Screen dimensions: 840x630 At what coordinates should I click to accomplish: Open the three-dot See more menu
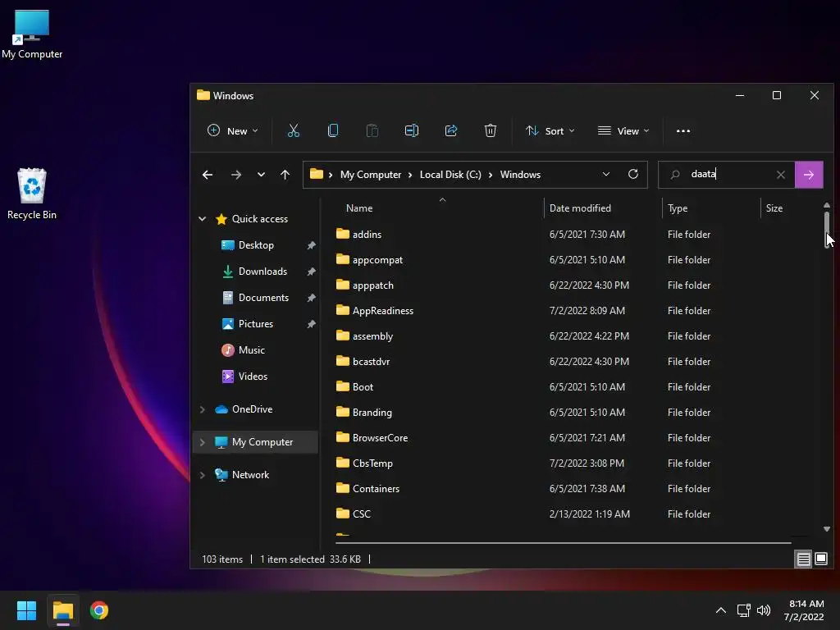(683, 130)
